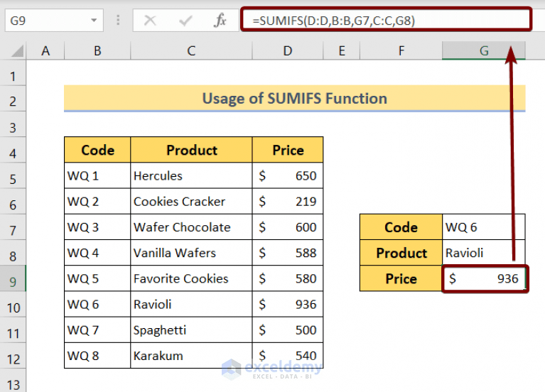Viewport: 545px width, 392px height.
Task: Click the Select All corner triangle
Action: click(x=17, y=50)
